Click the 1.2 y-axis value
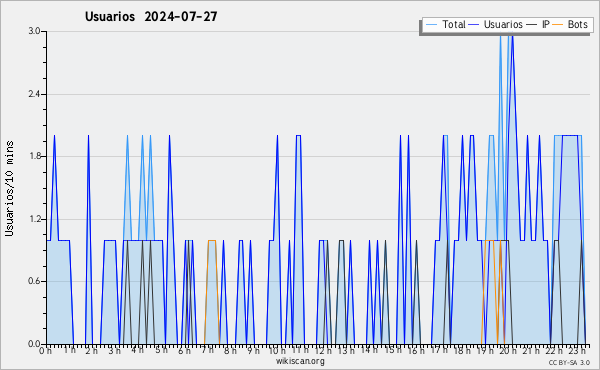This screenshot has width=600, height=370. [34, 219]
